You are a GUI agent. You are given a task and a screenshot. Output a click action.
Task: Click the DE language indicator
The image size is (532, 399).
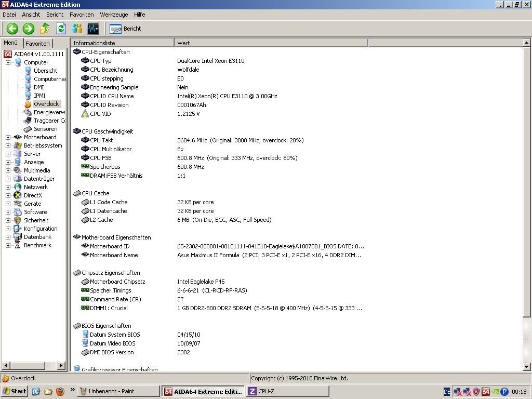446,392
